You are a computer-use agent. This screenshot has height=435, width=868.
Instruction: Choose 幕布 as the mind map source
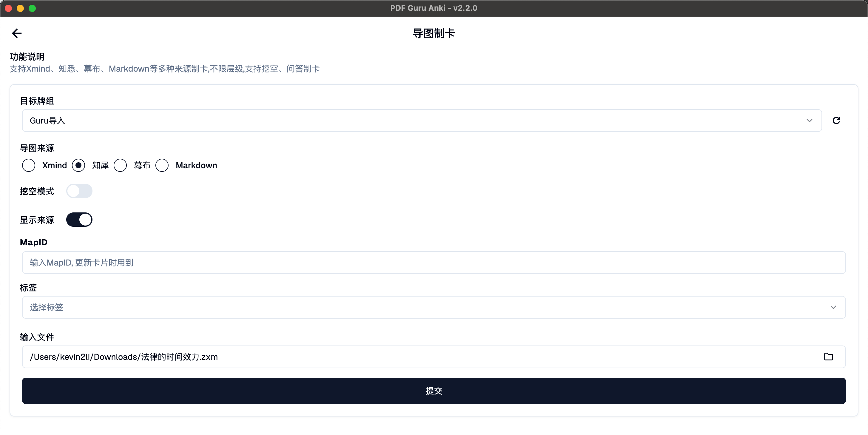[120, 166]
